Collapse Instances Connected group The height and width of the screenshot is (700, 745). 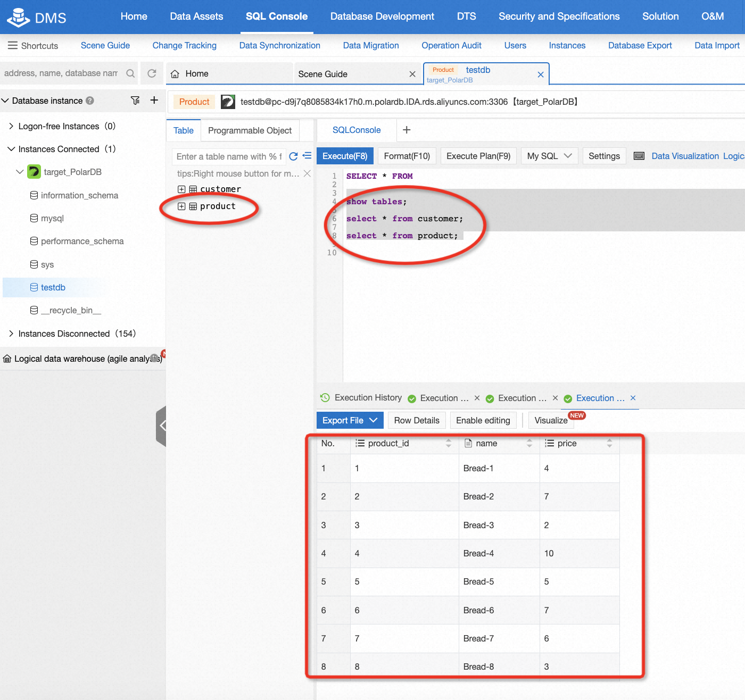click(11, 149)
